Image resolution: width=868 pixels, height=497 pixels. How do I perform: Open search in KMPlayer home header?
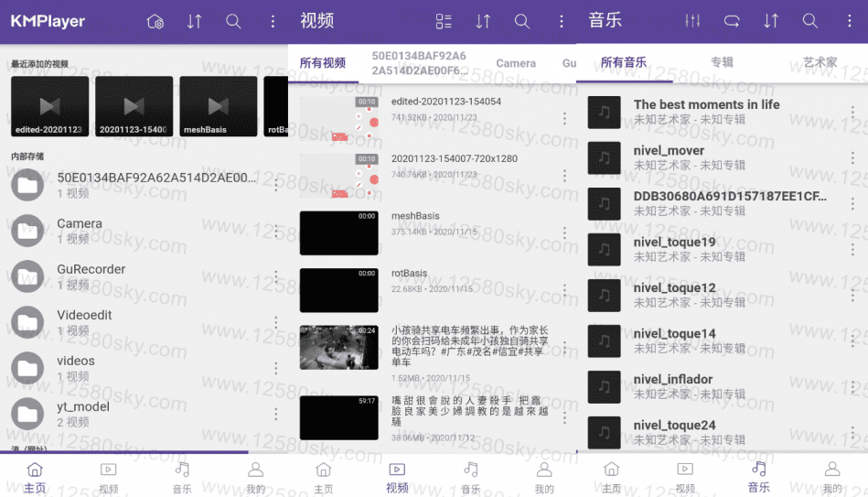tap(233, 22)
